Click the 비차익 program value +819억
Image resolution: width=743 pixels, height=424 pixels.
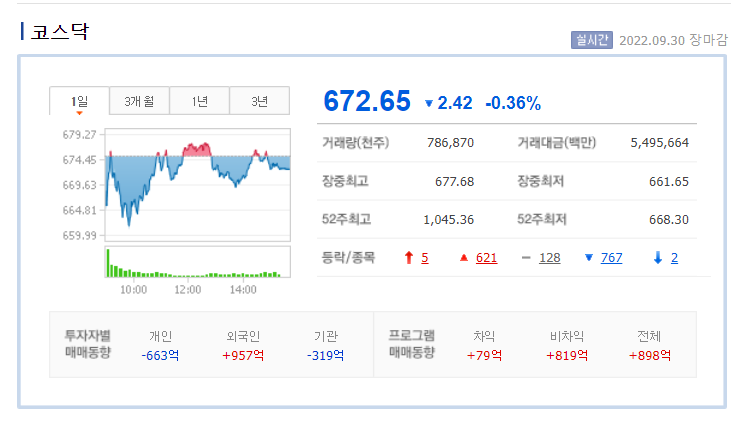click(567, 355)
